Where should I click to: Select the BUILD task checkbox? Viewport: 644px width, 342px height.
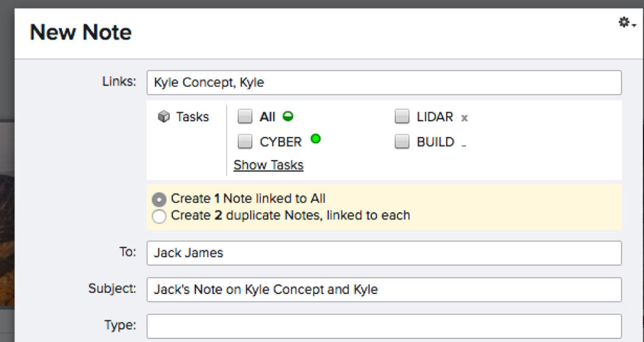[x=402, y=142]
